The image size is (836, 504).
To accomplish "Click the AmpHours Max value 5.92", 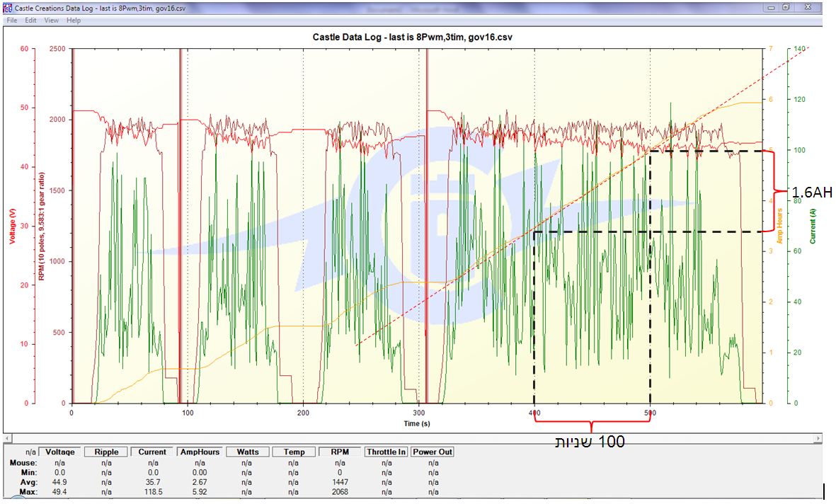I will [200, 492].
